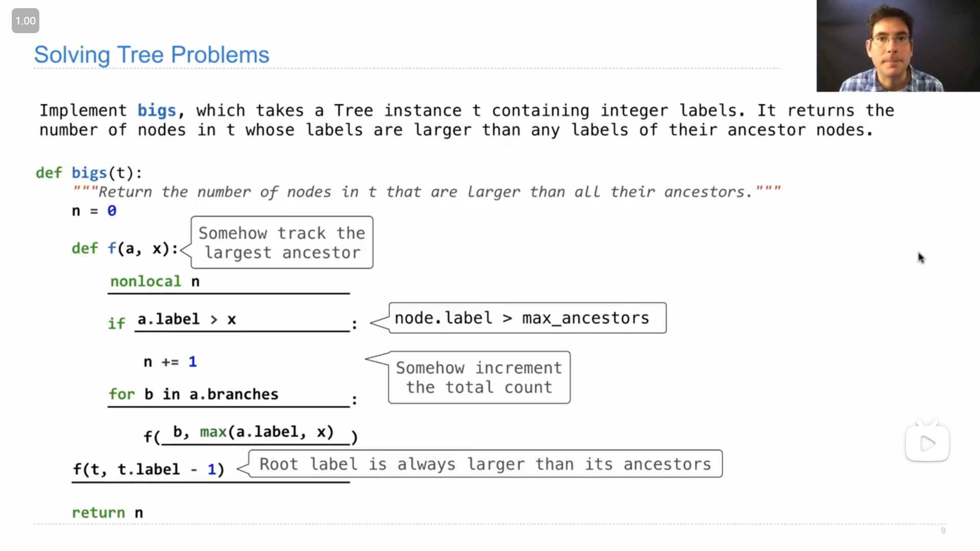Click the "for b in a.branches" blank
Image resolution: width=980 pixels, height=551 pixels.
193,394
